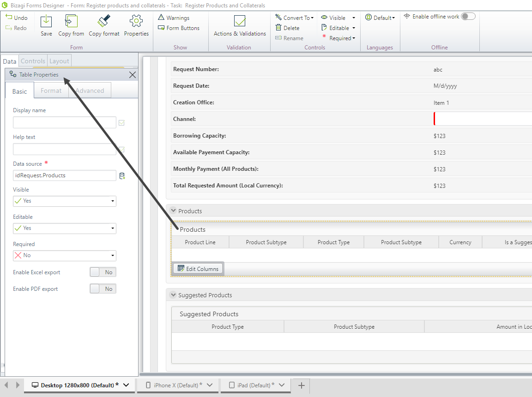
Task: Select Product Line column header
Action: click(200, 242)
